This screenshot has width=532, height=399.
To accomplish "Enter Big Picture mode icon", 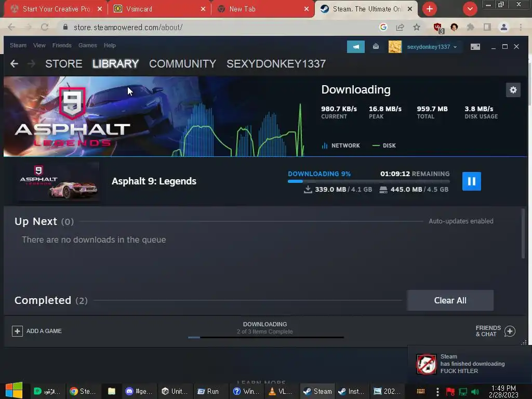I will click(x=475, y=47).
